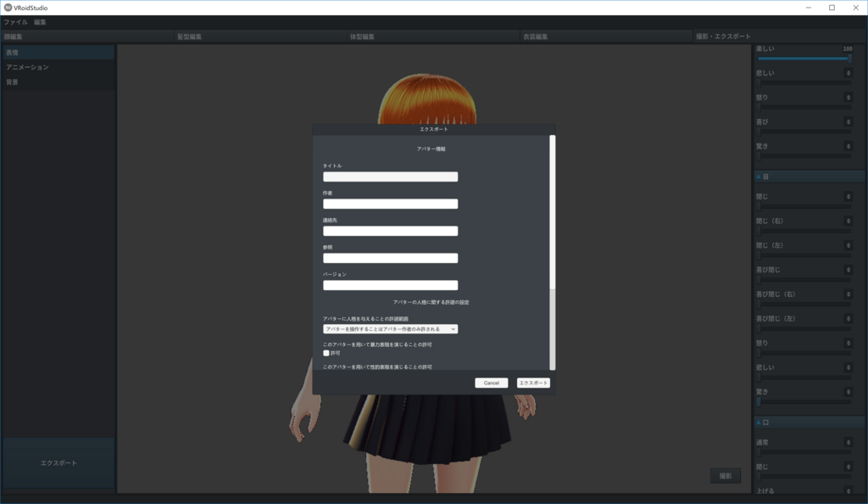Maximize the VRoidStudio window
The height and width of the screenshot is (504, 868).
832,8
